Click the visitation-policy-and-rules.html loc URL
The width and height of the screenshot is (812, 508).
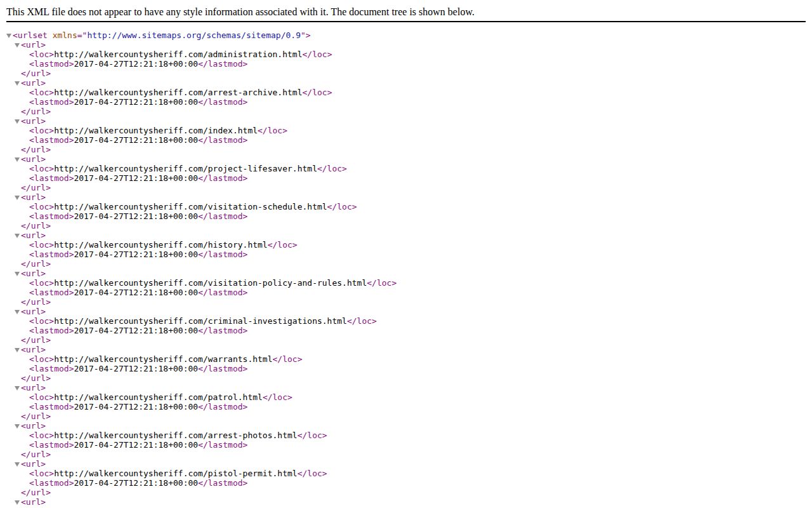click(x=211, y=283)
